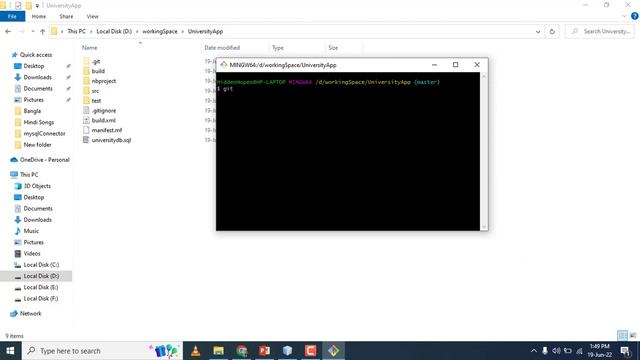
Task: Open Local Disk (C:) in navigation pane
Action: 41,265
